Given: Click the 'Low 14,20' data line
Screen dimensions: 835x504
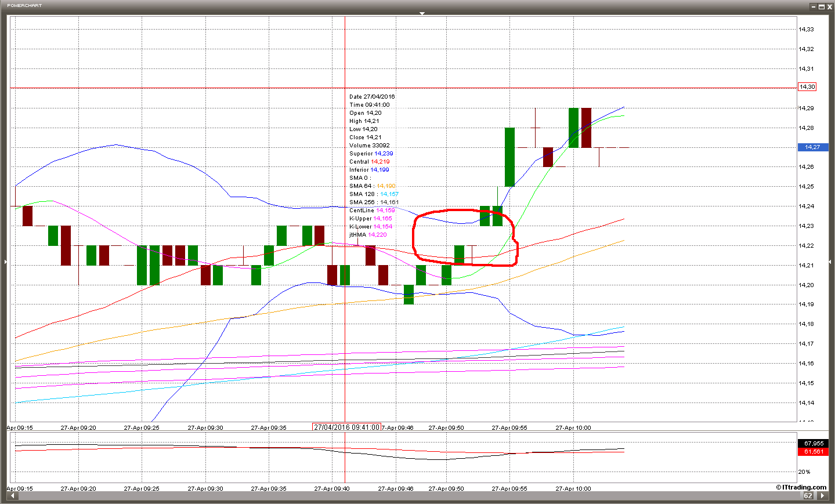Looking at the screenshot, I should click(x=363, y=129).
